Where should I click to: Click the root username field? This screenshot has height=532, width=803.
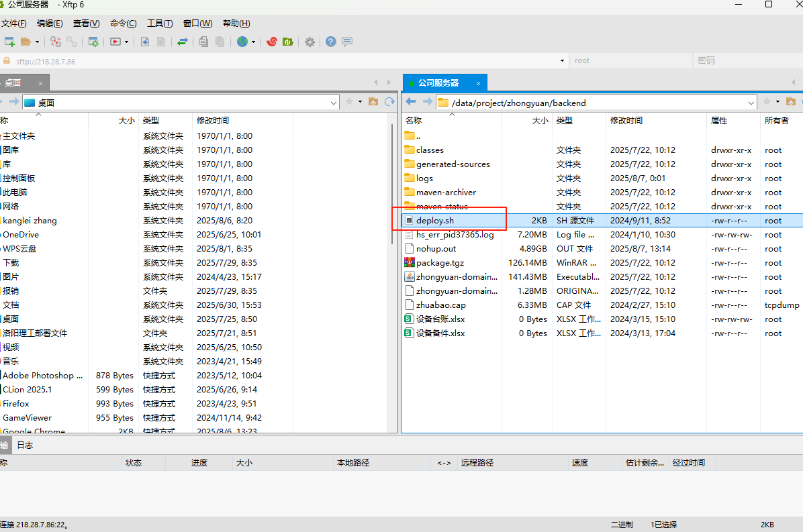[x=630, y=61]
